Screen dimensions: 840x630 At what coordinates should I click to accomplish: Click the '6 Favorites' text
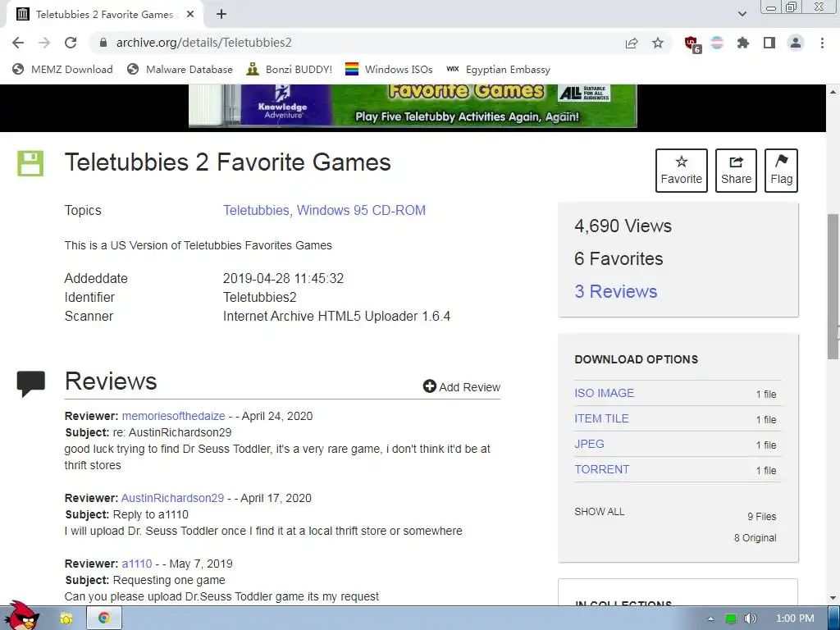[x=619, y=258]
